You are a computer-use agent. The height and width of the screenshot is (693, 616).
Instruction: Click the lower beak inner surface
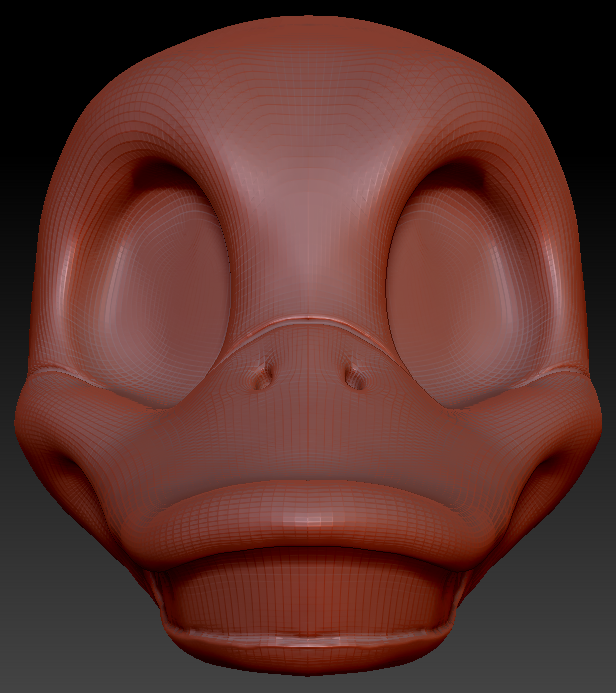click(308, 590)
